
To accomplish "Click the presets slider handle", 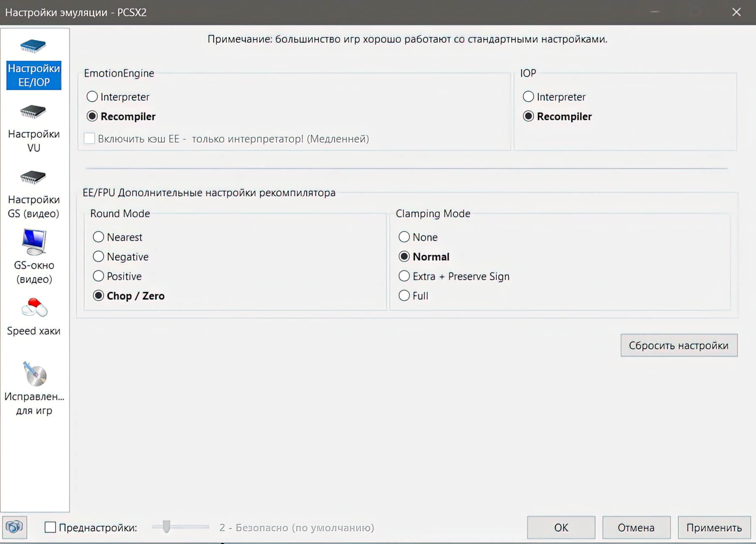I will click(166, 526).
